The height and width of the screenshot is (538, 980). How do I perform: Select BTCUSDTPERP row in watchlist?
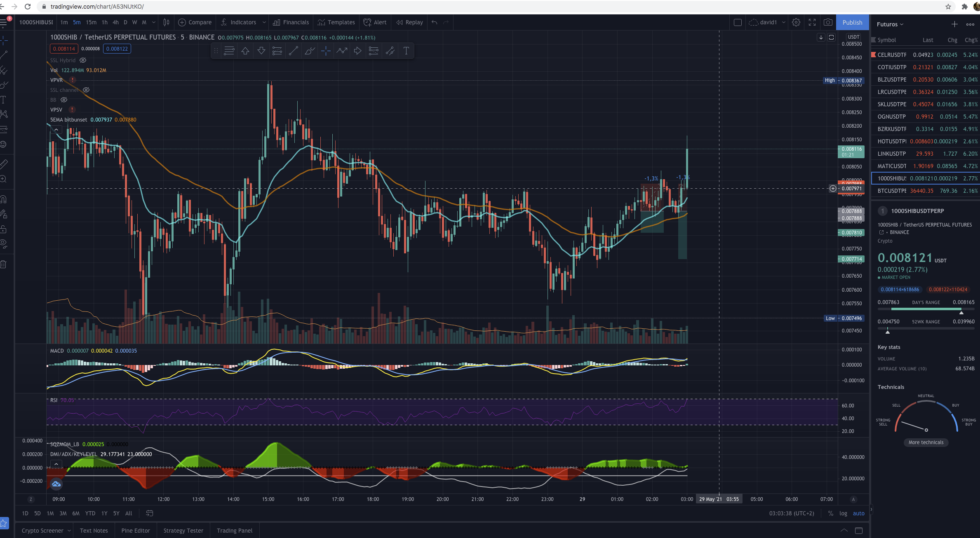[x=925, y=191]
